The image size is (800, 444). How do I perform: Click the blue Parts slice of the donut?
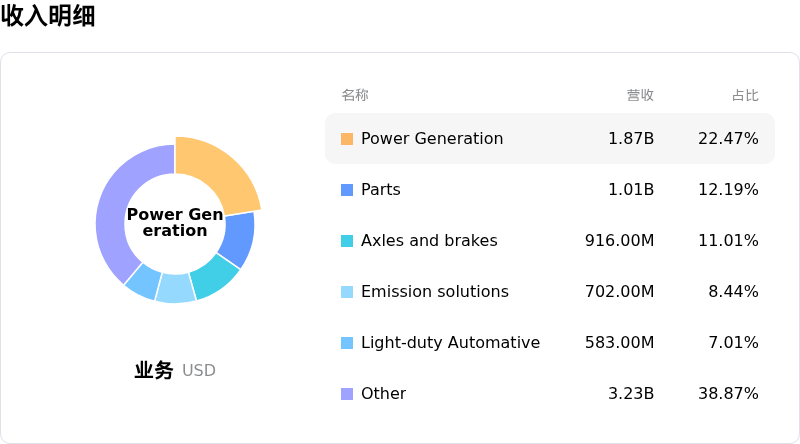(237, 239)
